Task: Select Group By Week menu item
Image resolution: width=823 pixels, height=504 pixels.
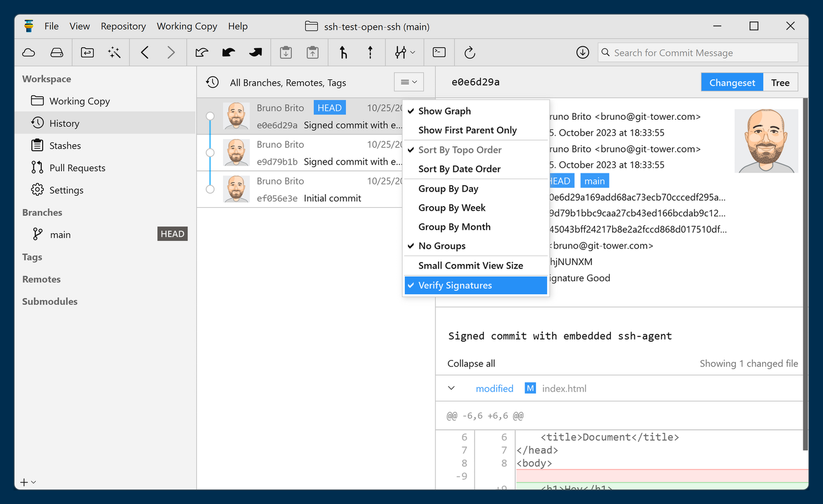Action: (452, 208)
